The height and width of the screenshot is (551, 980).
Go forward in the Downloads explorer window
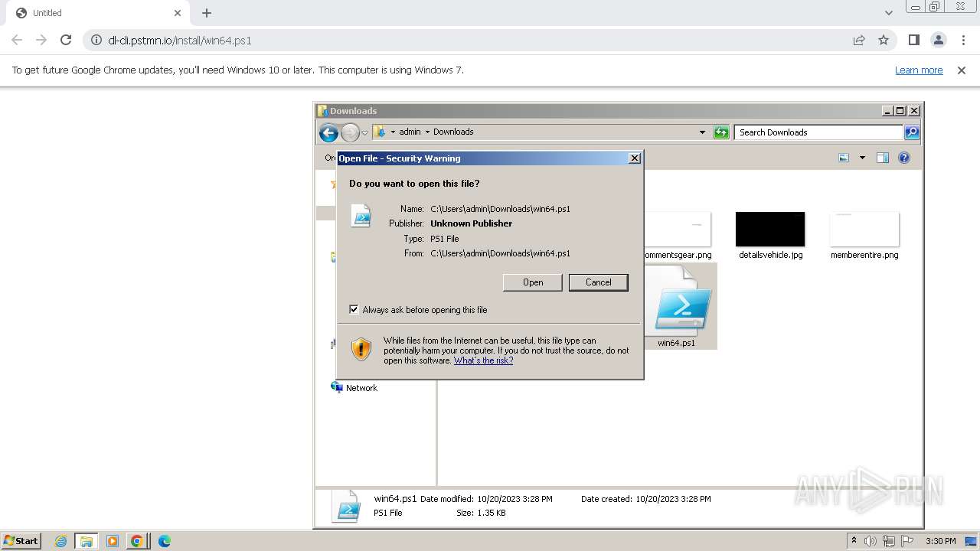350,132
